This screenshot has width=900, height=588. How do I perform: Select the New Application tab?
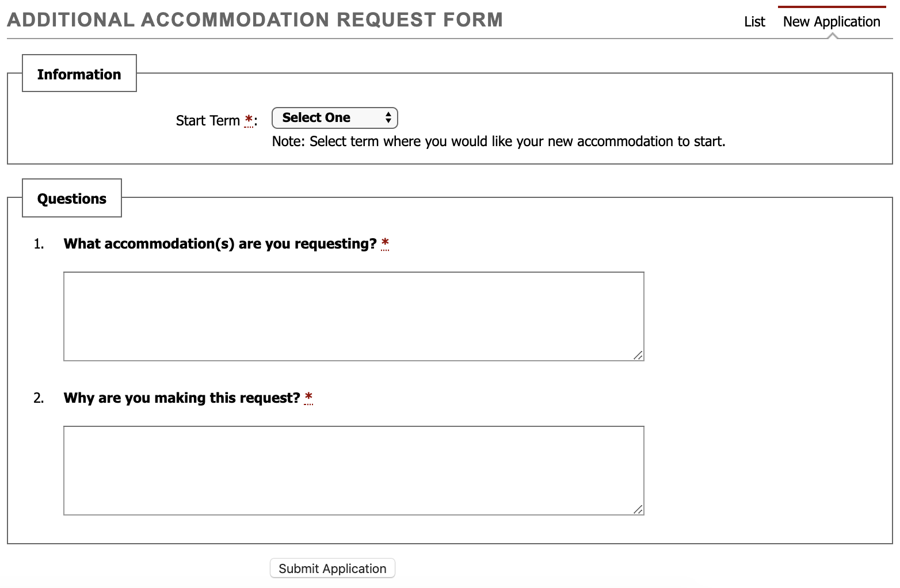pyautogui.click(x=831, y=21)
